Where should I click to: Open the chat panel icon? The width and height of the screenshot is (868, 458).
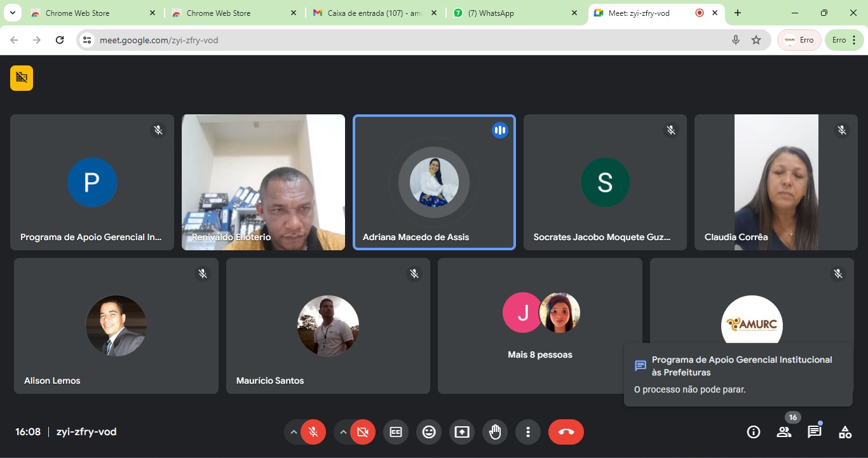point(814,432)
